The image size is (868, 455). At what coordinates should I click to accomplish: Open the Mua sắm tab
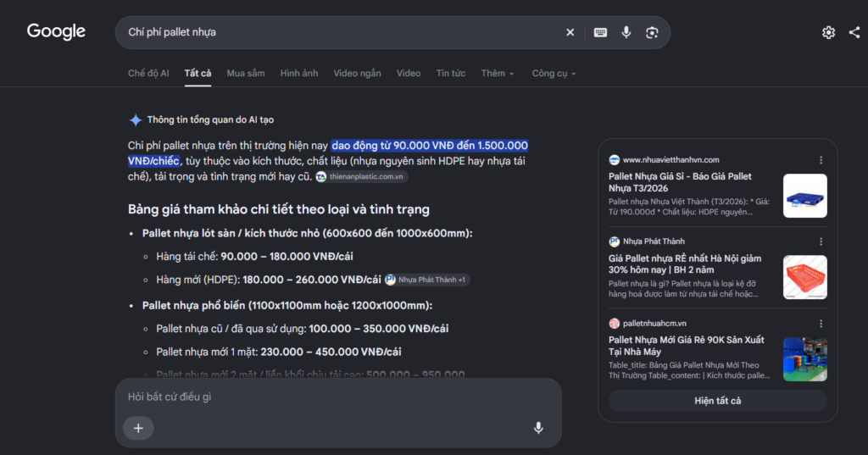[x=246, y=73]
